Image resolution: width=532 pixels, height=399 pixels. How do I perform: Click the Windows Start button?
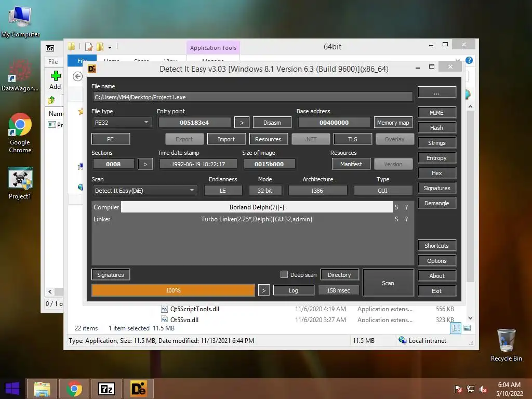click(12, 389)
